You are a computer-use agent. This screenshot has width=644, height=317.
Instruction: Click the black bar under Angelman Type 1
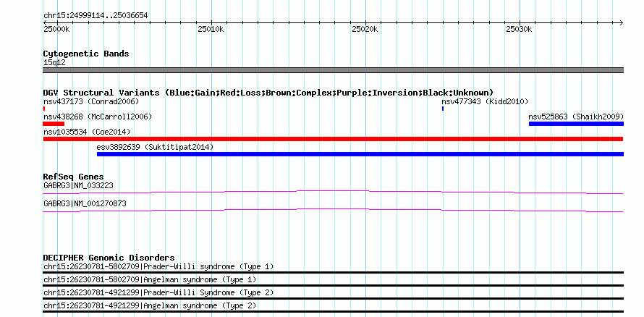click(x=333, y=285)
